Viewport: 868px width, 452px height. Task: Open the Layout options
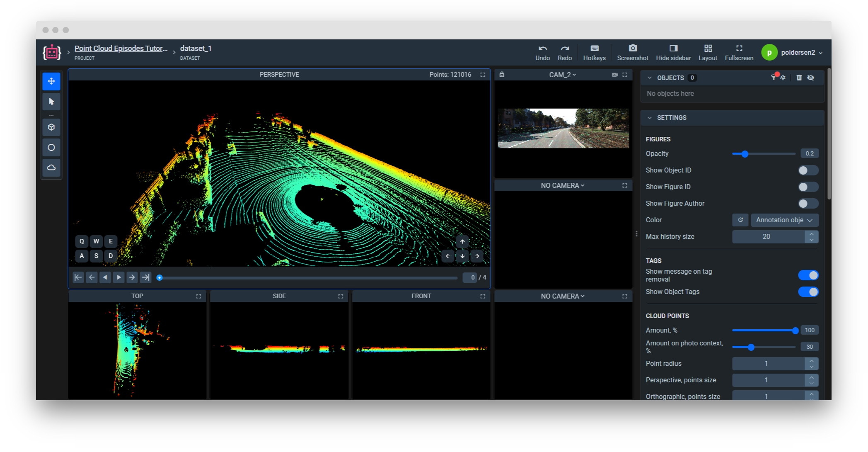(x=708, y=53)
